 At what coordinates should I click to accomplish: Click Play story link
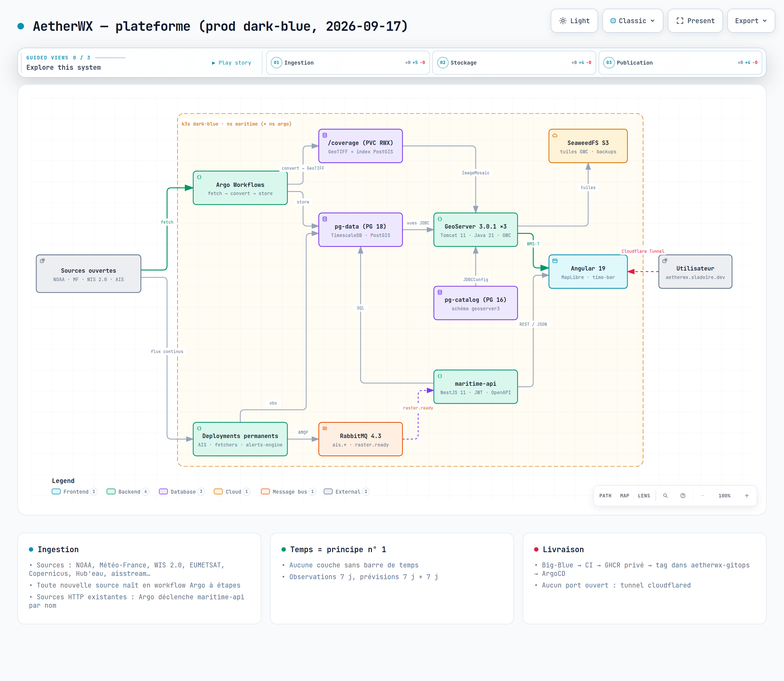231,63
